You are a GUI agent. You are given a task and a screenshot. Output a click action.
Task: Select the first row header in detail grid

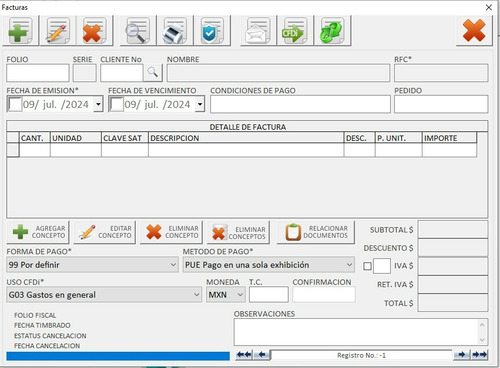coord(13,150)
